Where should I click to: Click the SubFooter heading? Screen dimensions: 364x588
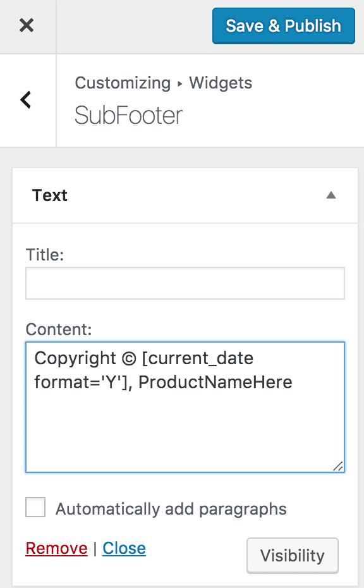click(128, 116)
